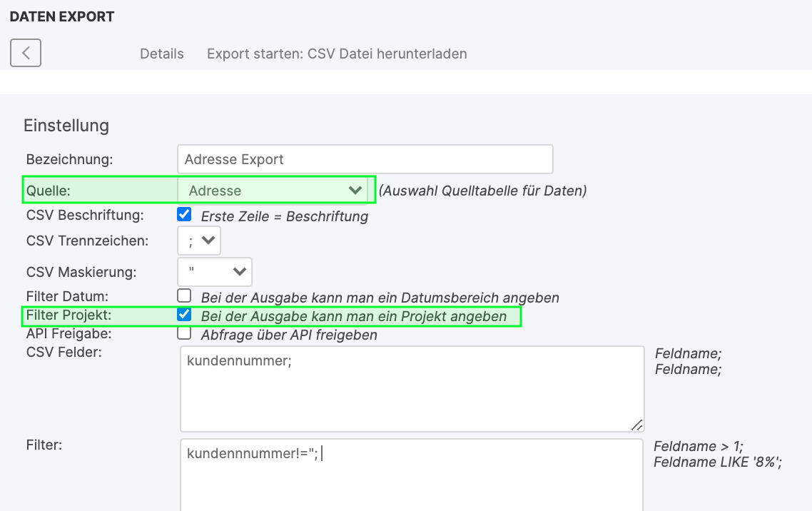Image resolution: width=812 pixels, height=511 pixels.
Task: Start export: CSV Datei herunterladen
Action: click(x=337, y=54)
